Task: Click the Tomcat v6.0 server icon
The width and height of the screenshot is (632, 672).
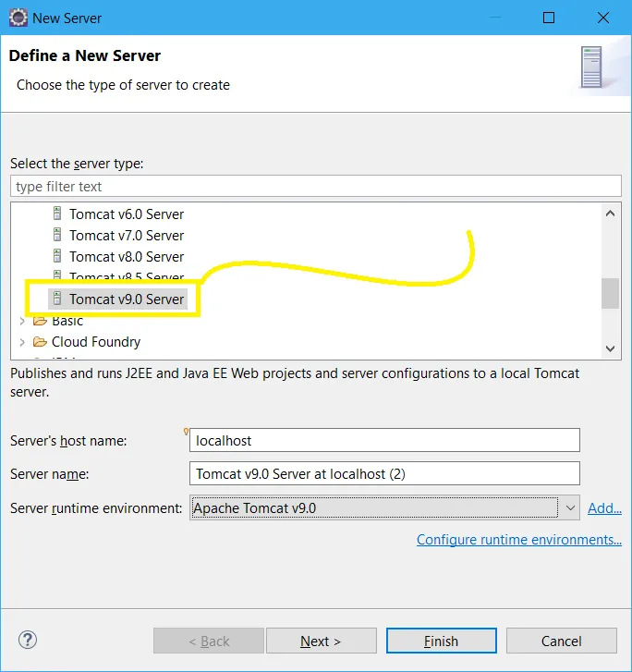Action: pyautogui.click(x=57, y=213)
